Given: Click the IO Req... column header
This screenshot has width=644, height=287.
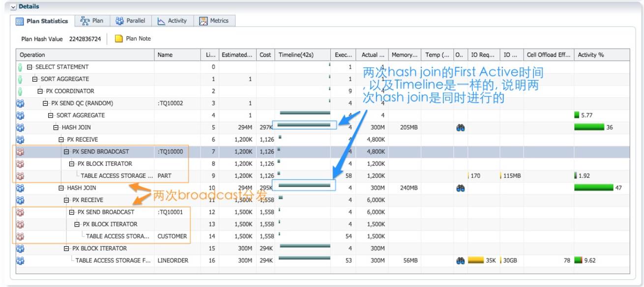Looking at the screenshot, I should coord(484,55).
